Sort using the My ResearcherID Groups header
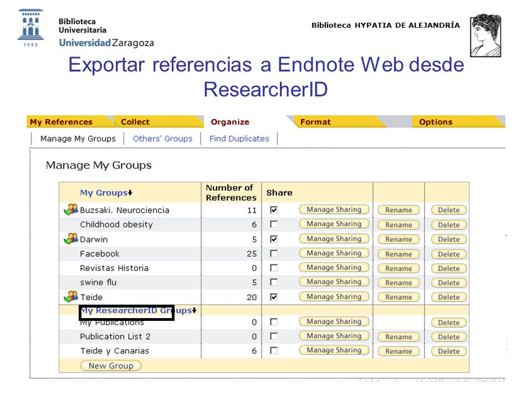This screenshot has height=399, width=532. coord(139,310)
